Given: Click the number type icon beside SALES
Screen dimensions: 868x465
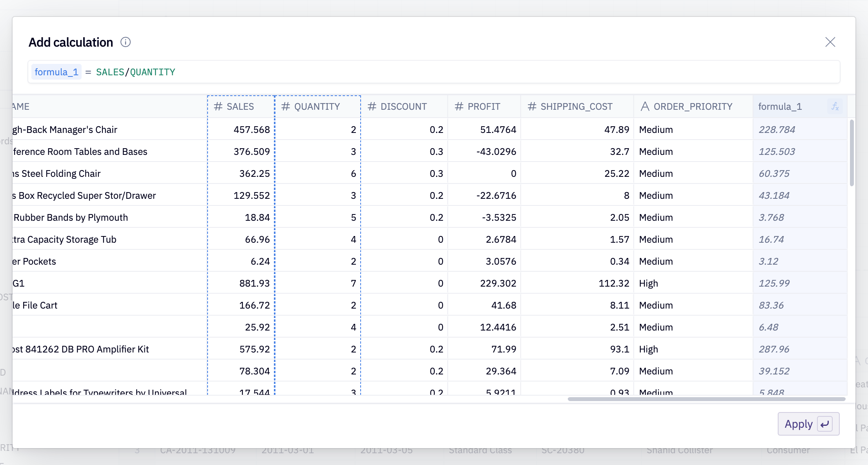Looking at the screenshot, I should 218,106.
